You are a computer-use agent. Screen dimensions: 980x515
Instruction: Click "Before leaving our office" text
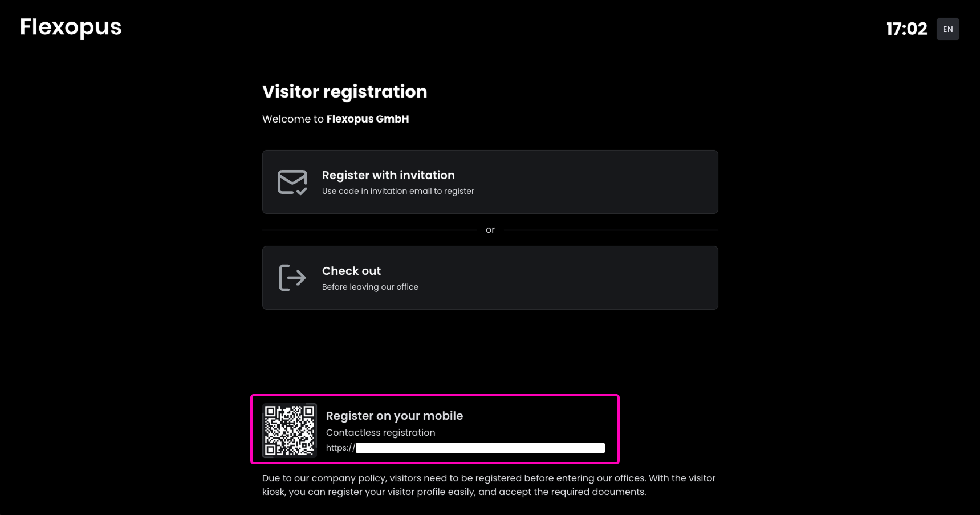pyautogui.click(x=370, y=287)
